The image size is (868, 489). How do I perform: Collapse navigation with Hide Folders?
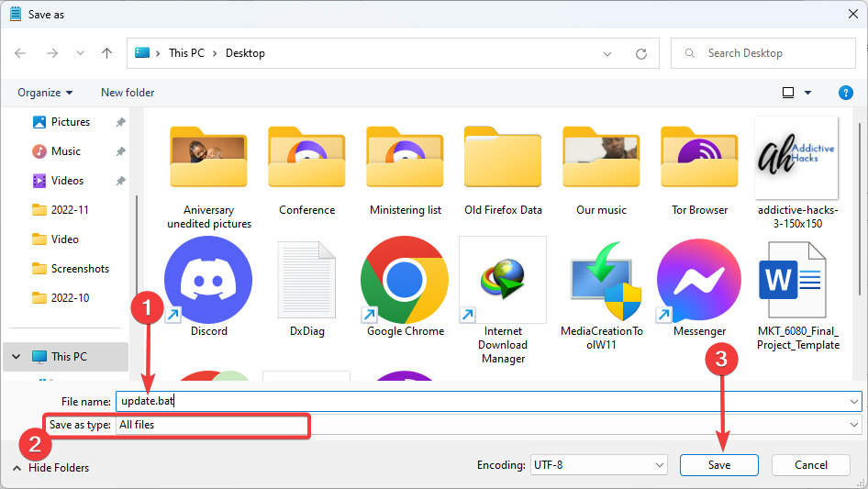pos(51,468)
